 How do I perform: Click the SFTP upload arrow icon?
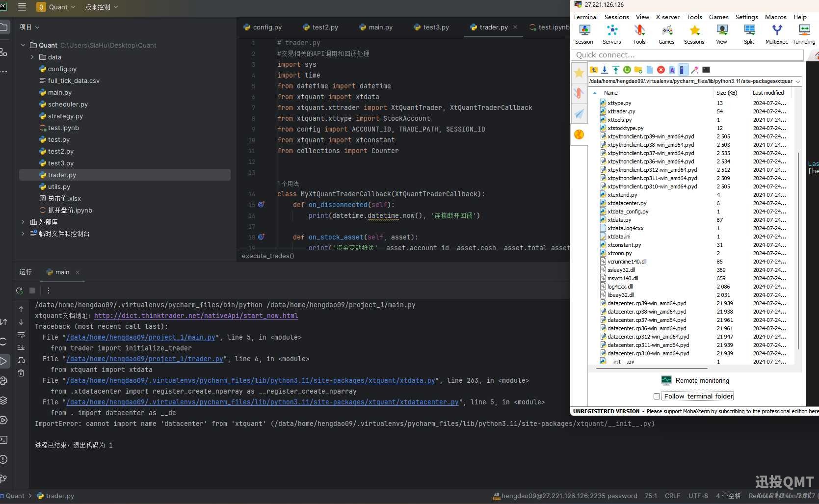coord(615,70)
